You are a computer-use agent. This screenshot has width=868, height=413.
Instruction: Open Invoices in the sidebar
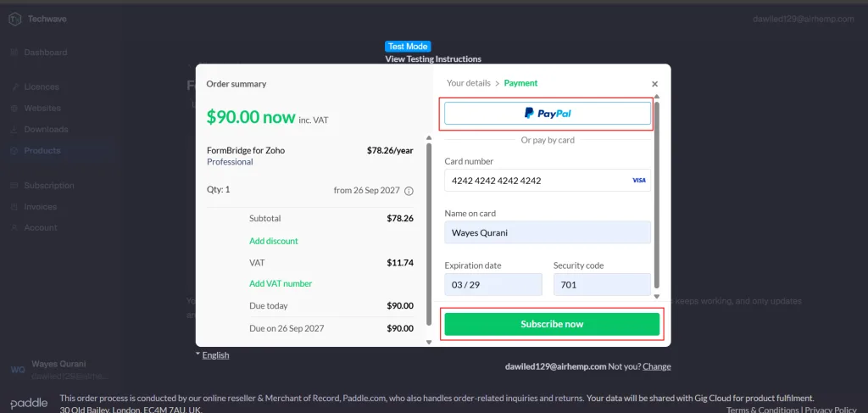coord(41,207)
